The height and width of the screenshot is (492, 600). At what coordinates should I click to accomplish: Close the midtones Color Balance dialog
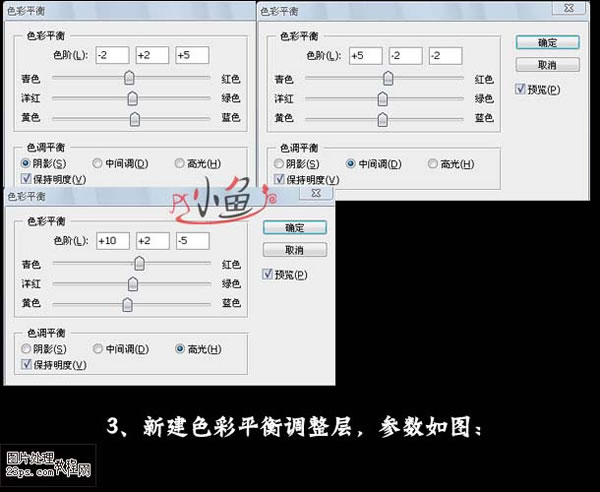coord(569,8)
